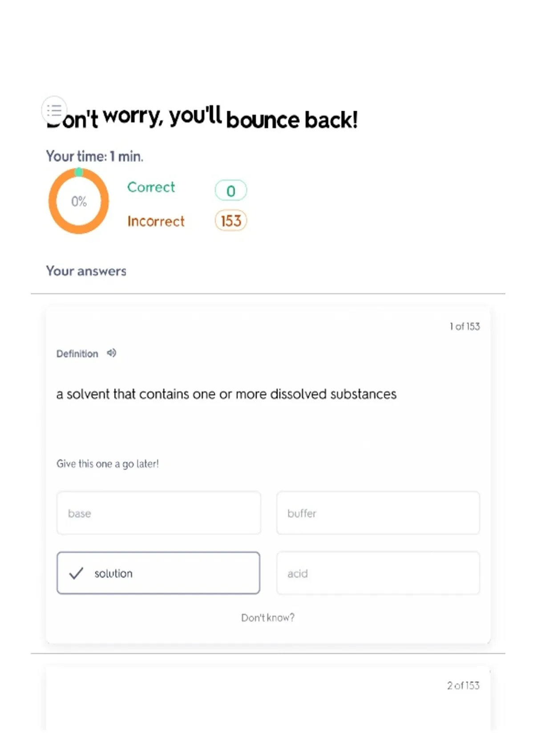Click 'Give this one a go later!' message

pyautogui.click(x=107, y=464)
